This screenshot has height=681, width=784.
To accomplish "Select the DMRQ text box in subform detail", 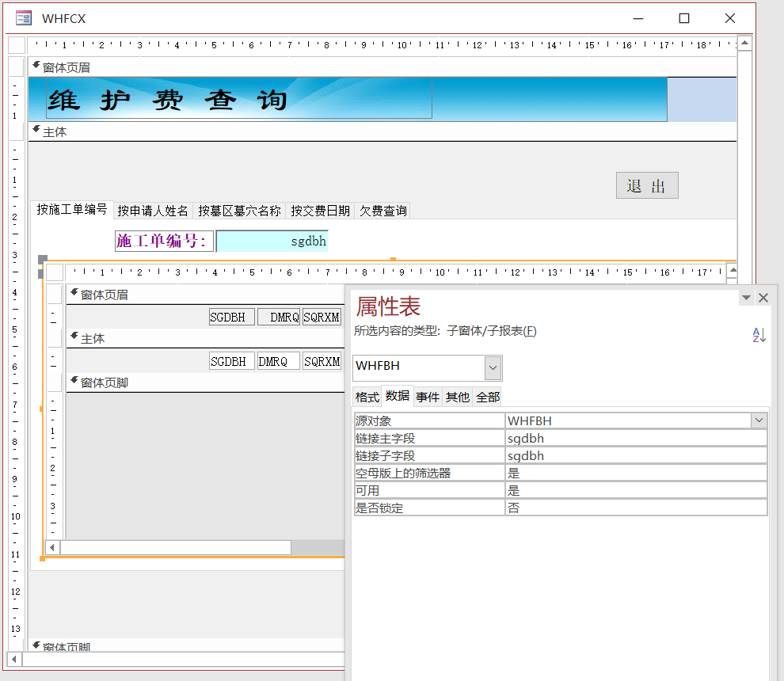I will (279, 361).
